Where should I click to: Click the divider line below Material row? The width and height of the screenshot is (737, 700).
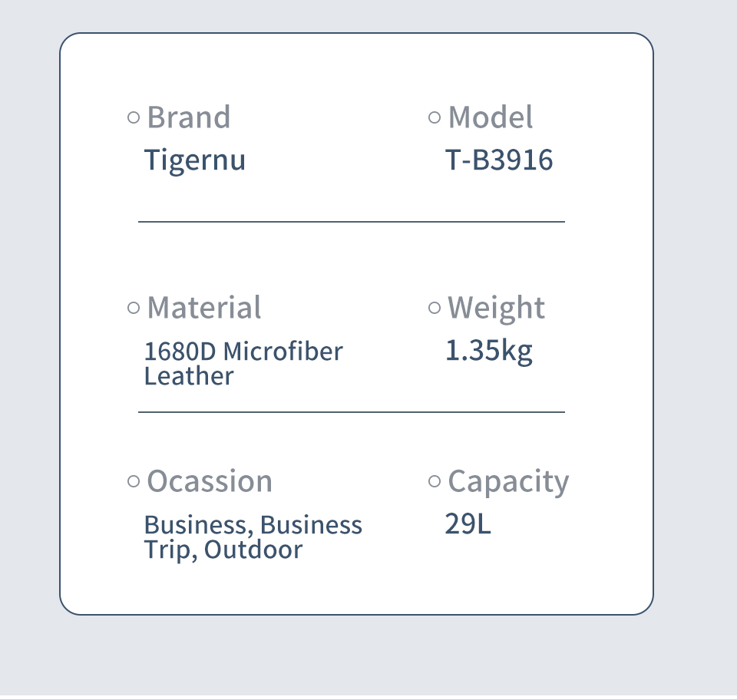352,412
